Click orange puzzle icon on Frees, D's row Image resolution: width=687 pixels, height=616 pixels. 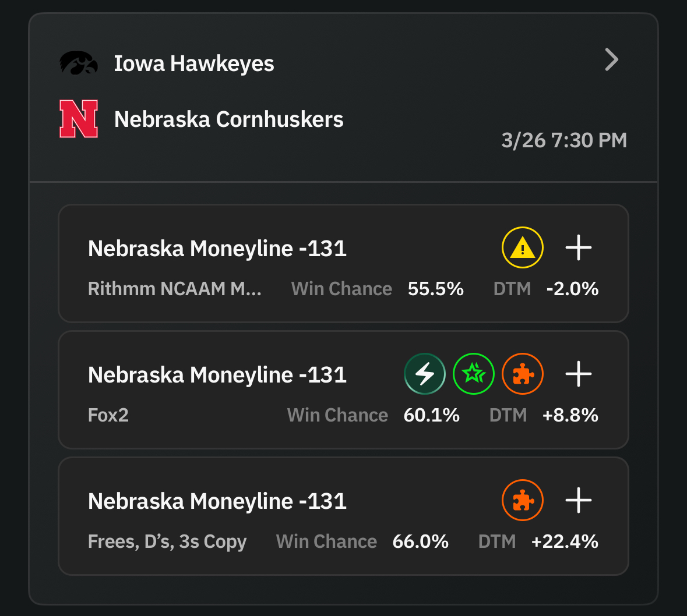(x=523, y=500)
